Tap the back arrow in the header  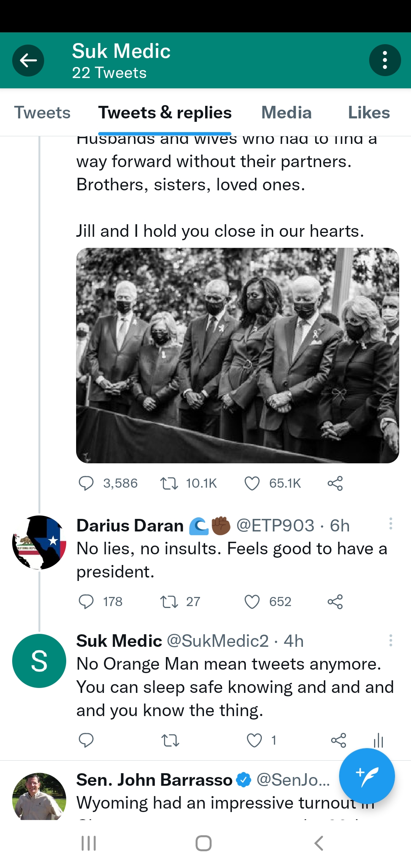28,60
